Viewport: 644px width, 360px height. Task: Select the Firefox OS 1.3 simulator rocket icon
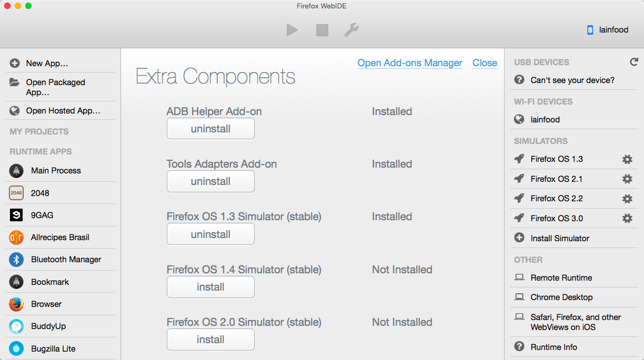[520, 159]
